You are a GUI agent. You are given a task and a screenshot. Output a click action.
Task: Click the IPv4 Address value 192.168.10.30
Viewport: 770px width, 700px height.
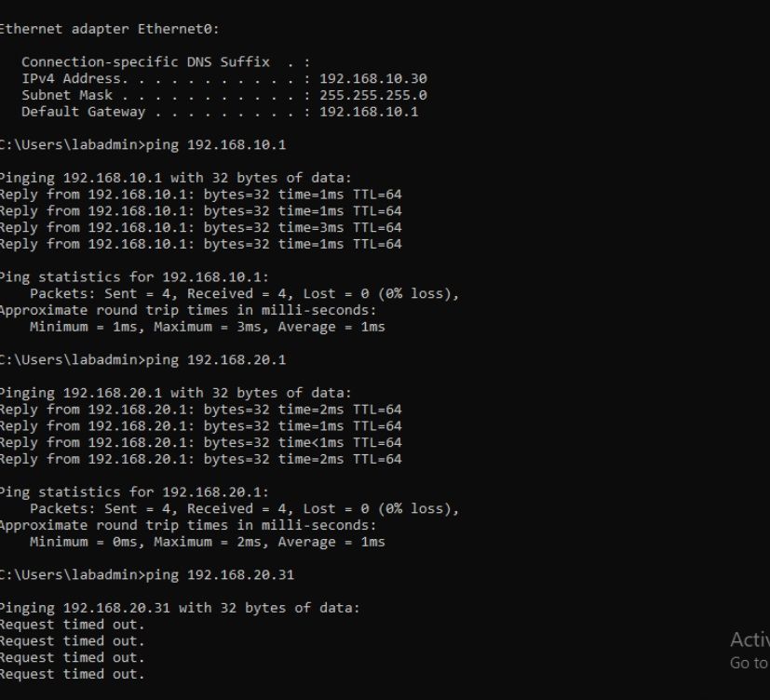(x=372, y=79)
